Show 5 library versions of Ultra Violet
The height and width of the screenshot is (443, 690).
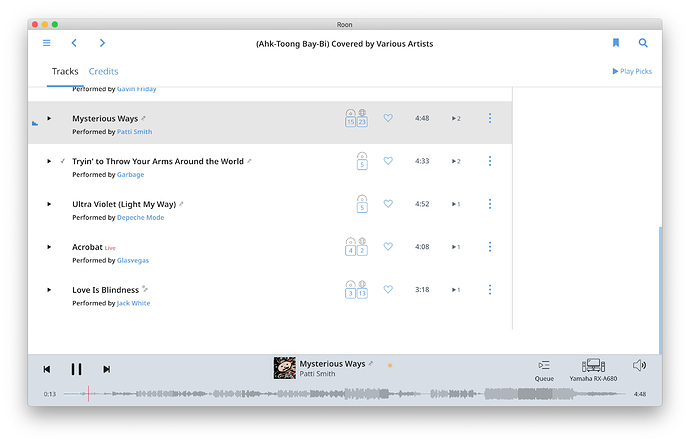tap(362, 204)
